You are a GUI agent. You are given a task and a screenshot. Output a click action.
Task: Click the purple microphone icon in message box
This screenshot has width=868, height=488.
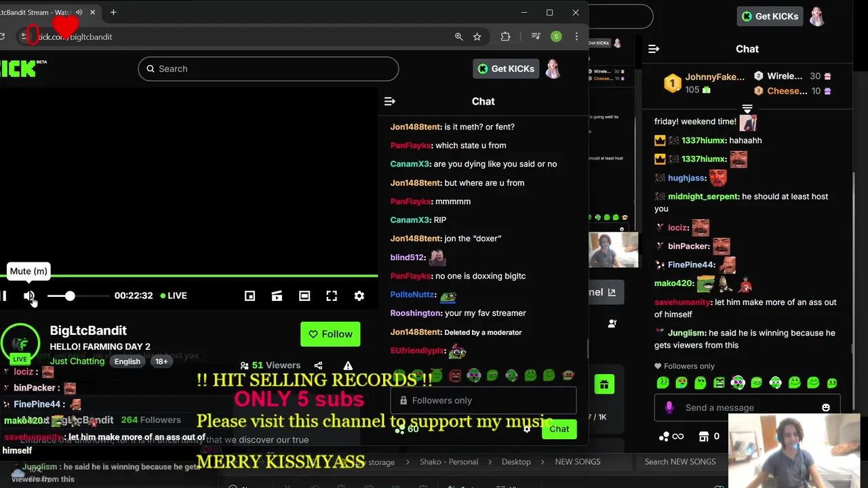coord(669,407)
